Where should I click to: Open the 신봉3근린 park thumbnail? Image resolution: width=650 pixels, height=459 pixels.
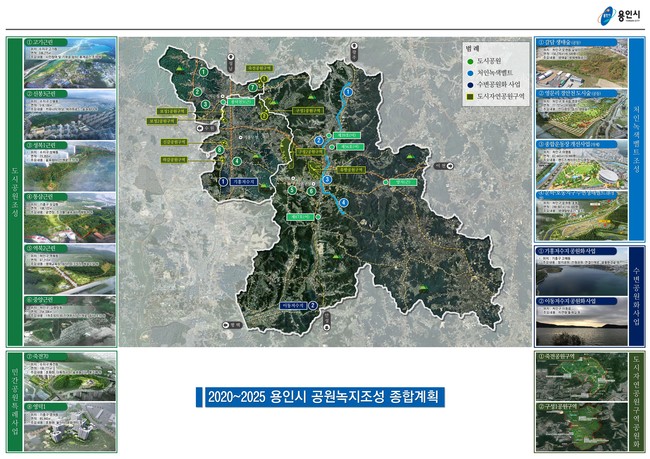coord(70,114)
